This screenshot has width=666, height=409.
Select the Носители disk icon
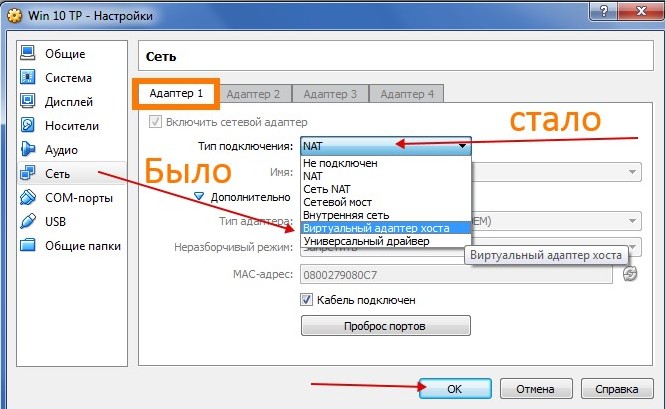point(28,126)
